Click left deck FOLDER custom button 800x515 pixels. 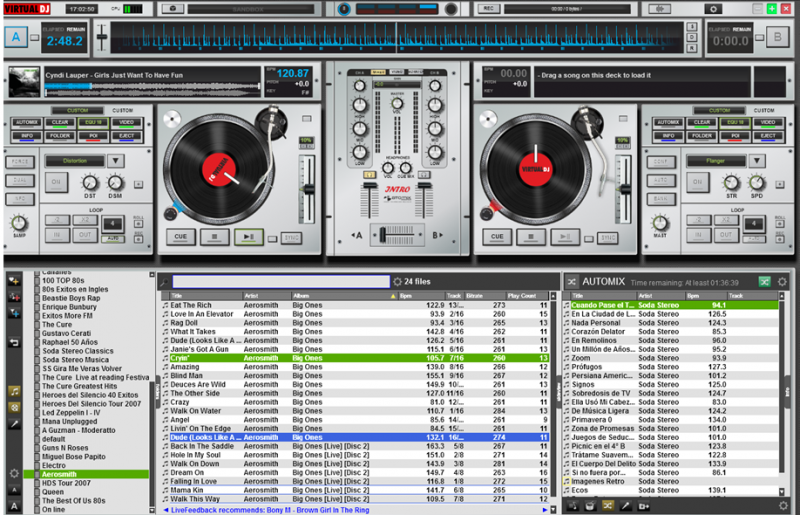click(60, 136)
